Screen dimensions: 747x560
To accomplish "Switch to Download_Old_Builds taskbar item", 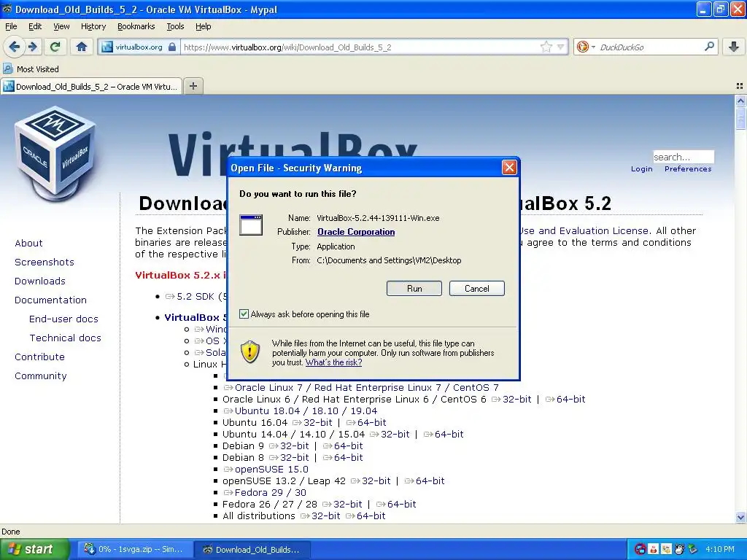I will pyautogui.click(x=253, y=550).
